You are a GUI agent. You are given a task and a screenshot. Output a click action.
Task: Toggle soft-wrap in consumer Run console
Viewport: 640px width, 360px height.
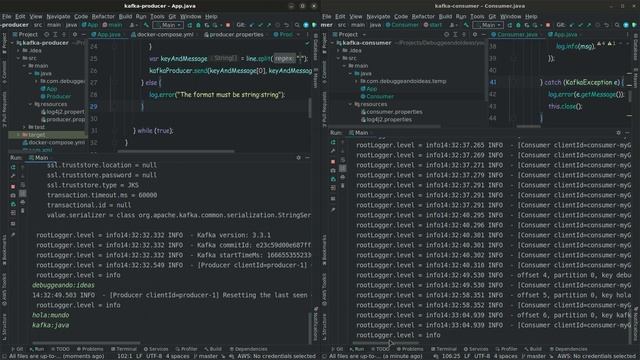[x=342, y=160]
